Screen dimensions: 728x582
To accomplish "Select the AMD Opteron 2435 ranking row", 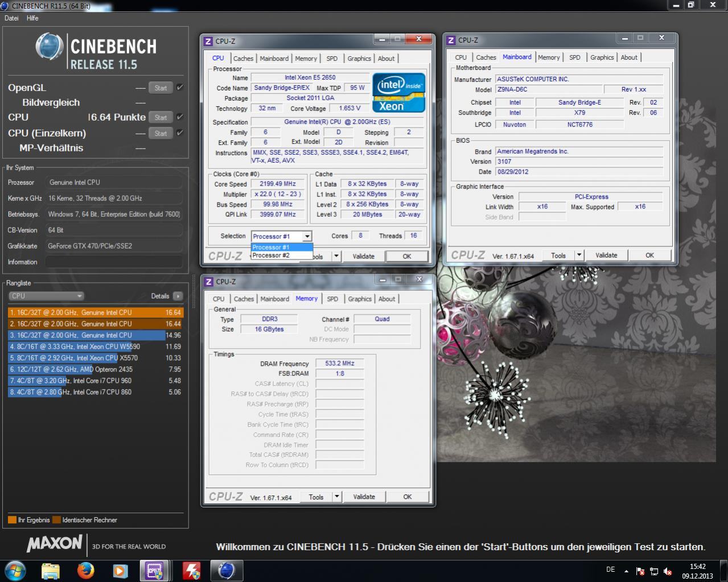I will coord(95,369).
